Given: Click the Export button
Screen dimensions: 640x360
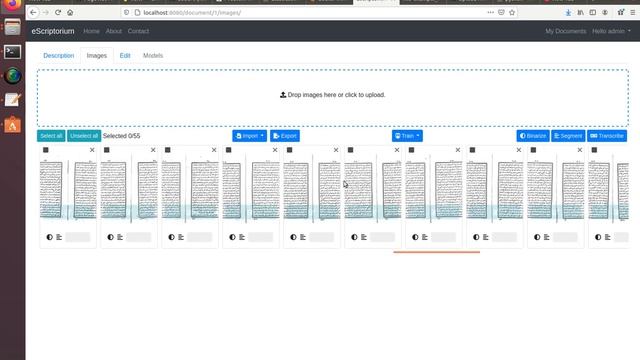Looking at the screenshot, I should [x=285, y=136].
